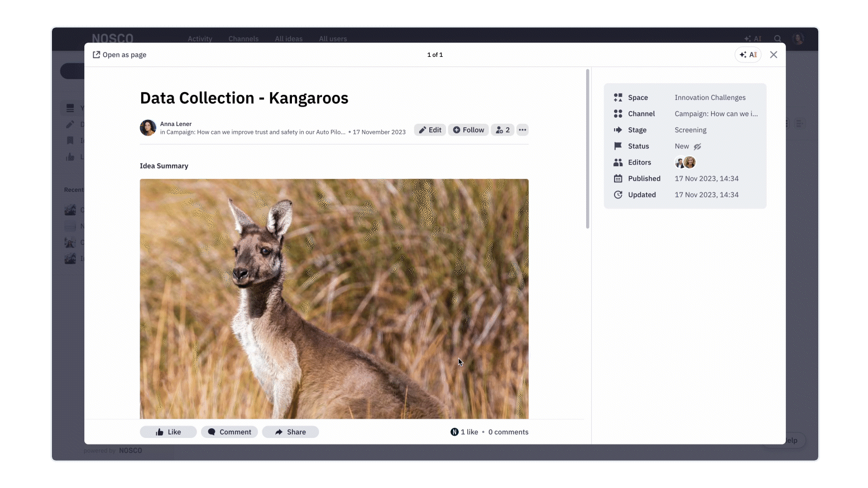
Task: Change the Screening stage value
Action: (690, 130)
